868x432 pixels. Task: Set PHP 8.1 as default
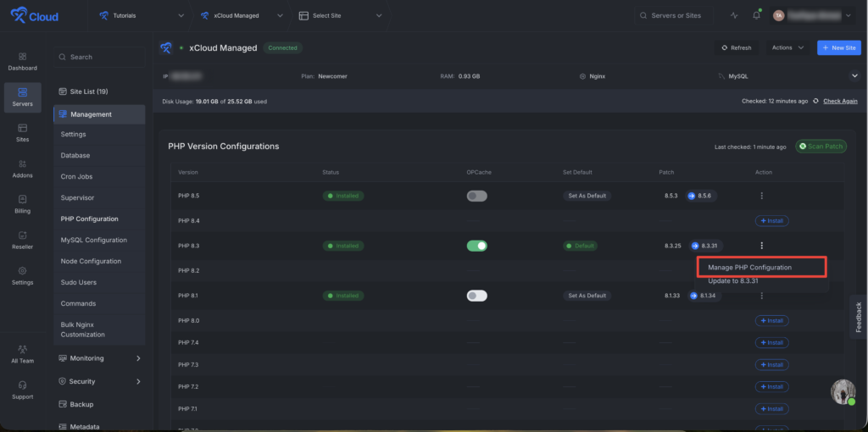[x=587, y=296]
